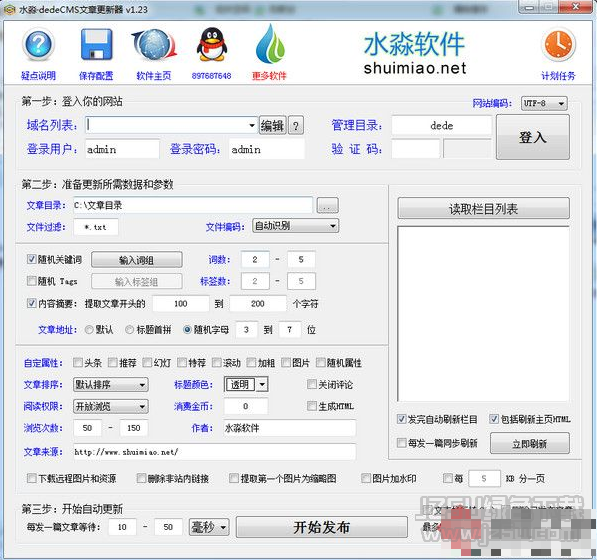This screenshot has width=597, height=560.
Task: Enable 每发一篇同步刷新 checkbox
Action: 401,443
